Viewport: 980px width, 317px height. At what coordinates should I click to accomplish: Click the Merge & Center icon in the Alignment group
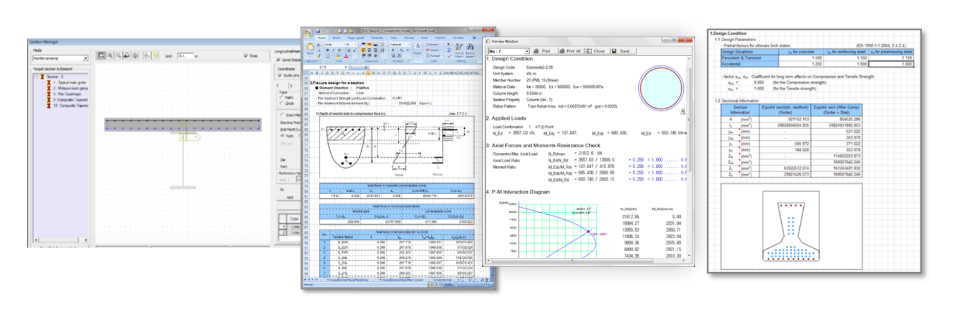click(x=381, y=51)
